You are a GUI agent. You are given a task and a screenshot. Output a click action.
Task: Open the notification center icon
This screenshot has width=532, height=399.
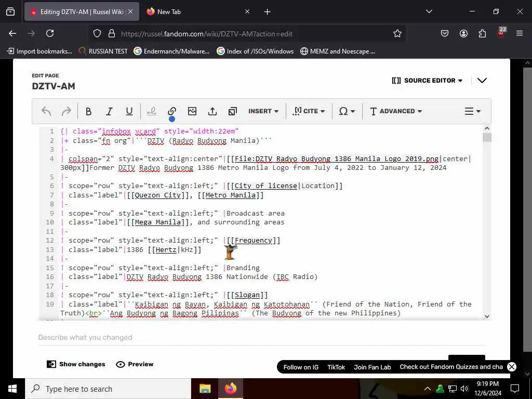(515, 389)
